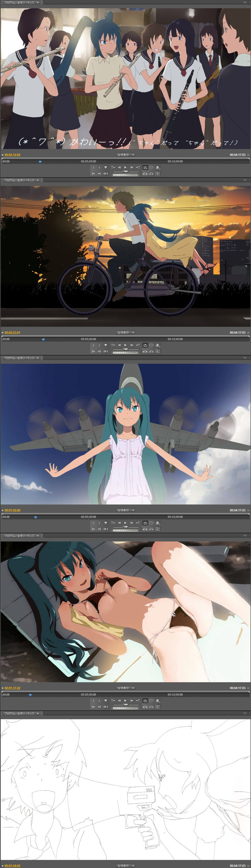Click the Lift button under the 00:02:12:04 monitor

point(145,174)
